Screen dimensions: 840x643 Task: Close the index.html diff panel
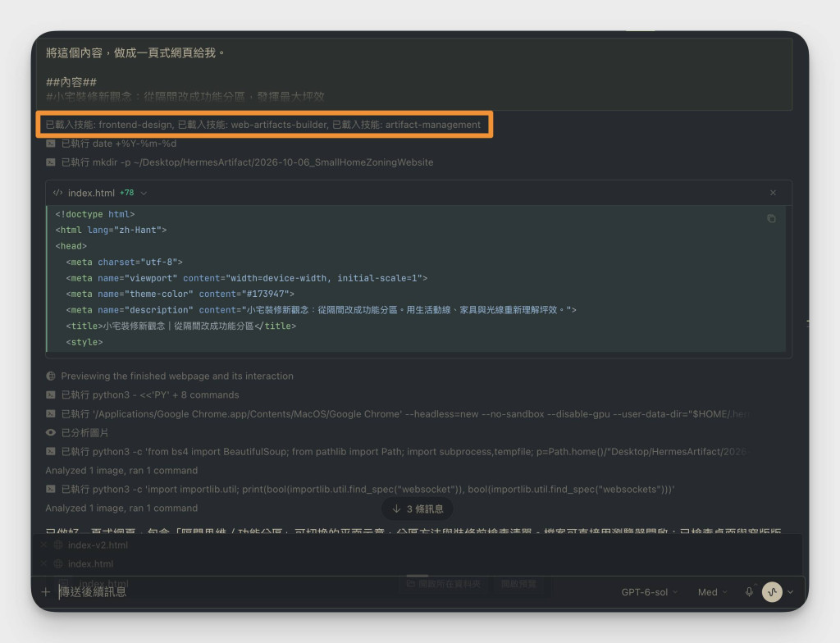(773, 193)
